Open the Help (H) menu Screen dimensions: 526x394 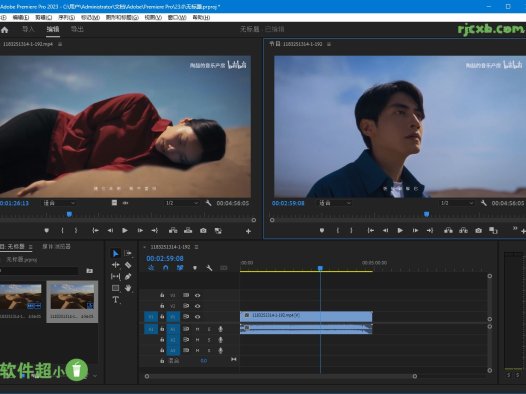(201, 17)
